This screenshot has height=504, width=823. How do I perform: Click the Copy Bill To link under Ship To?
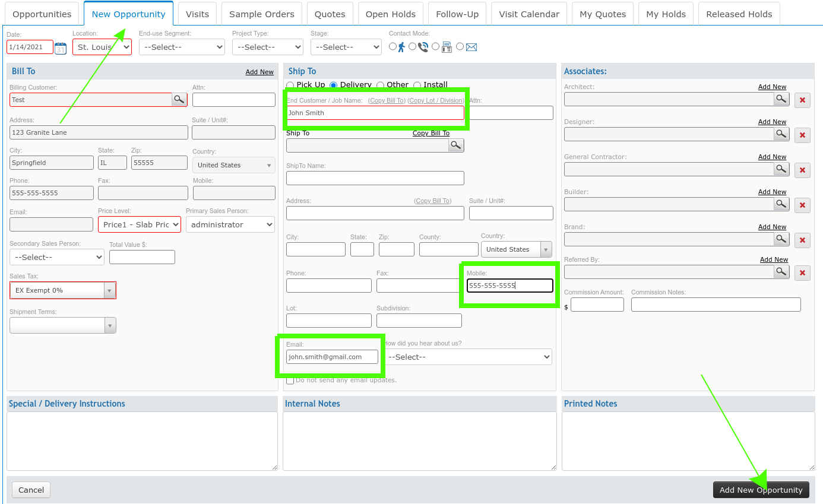pos(431,133)
